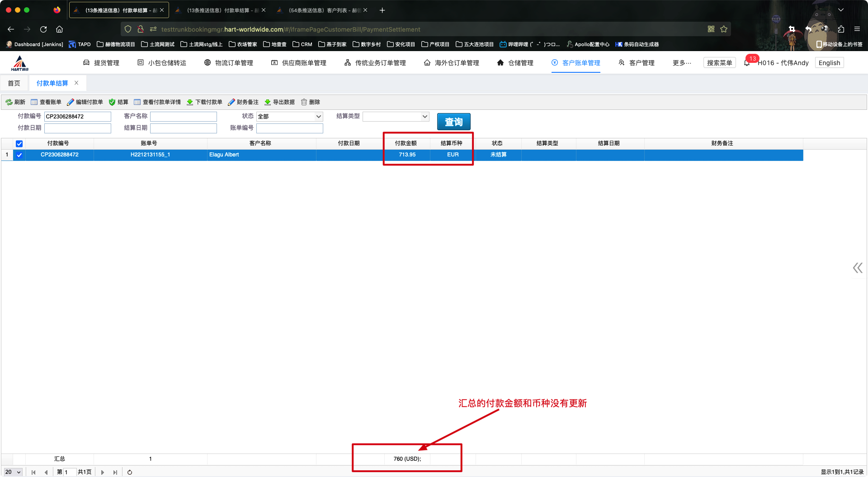This screenshot has height=477, width=868.
Task: Click the refresh (刷新) toolbar icon
Action: tap(9, 102)
